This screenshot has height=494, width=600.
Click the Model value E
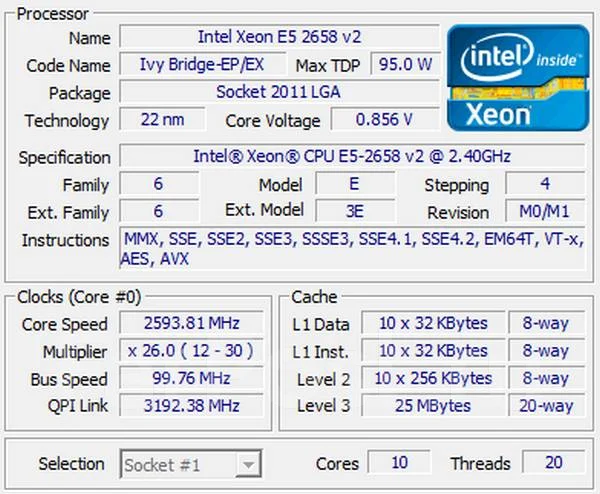point(355,184)
